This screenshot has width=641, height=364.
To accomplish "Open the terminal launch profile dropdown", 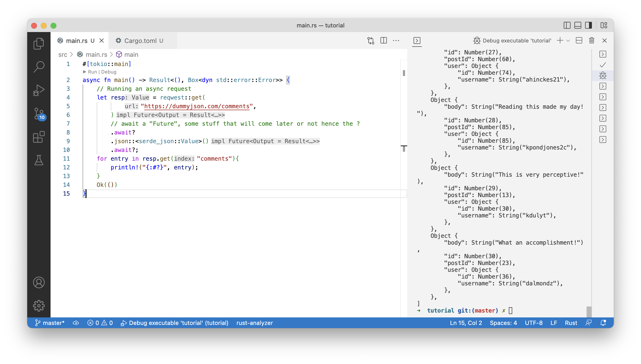I will tap(568, 41).
